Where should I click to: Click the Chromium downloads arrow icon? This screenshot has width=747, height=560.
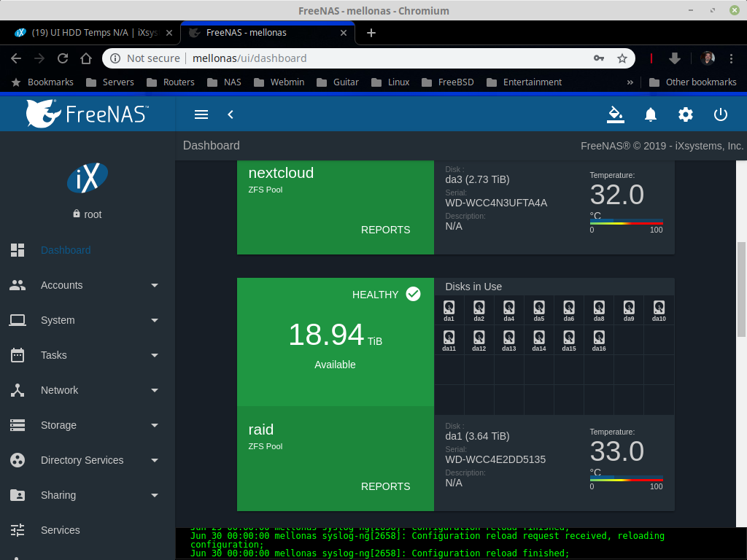point(675,58)
